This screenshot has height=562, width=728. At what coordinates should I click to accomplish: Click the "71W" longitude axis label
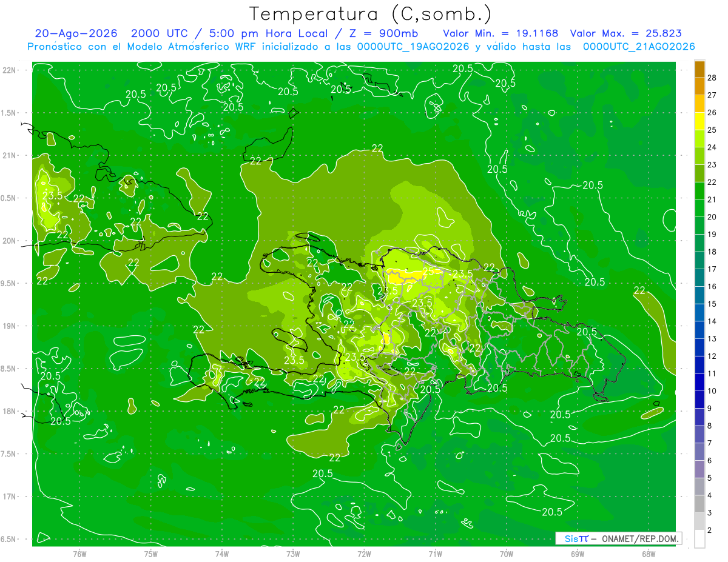point(435,554)
